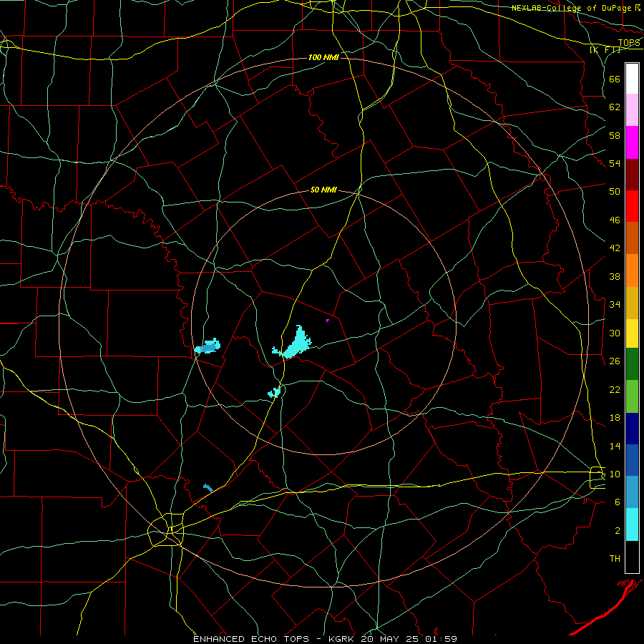Click the legend value "46"
Screen dimensions: 644x644
point(615,220)
